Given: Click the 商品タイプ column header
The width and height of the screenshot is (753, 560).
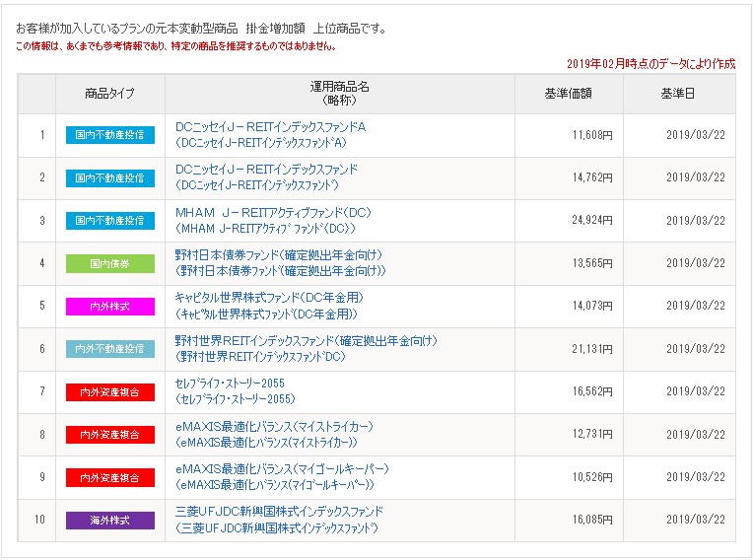Looking at the screenshot, I should tap(110, 94).
